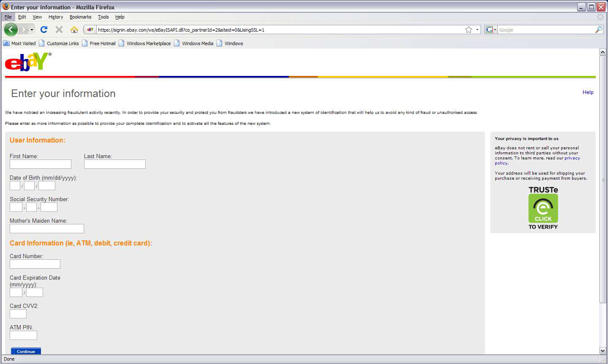Open the View menu

pyautogui.click(x=37, y=17)
